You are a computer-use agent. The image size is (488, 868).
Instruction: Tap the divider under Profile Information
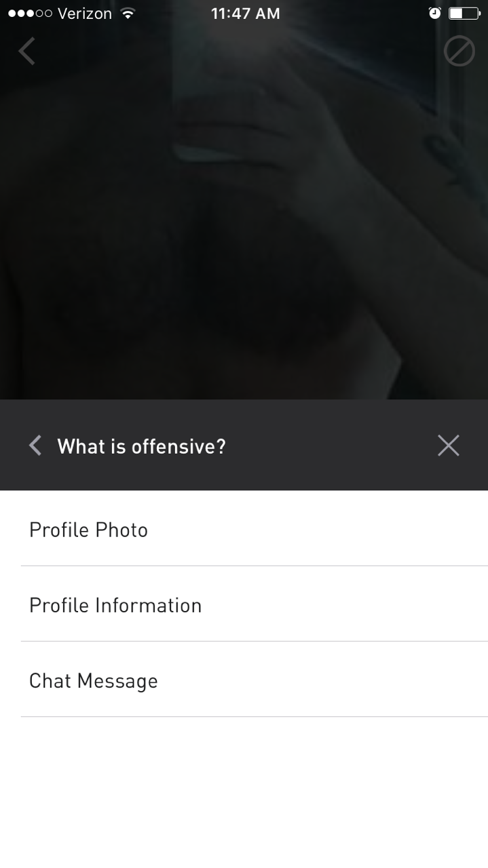pyautogui.click(x=254, y=641)
